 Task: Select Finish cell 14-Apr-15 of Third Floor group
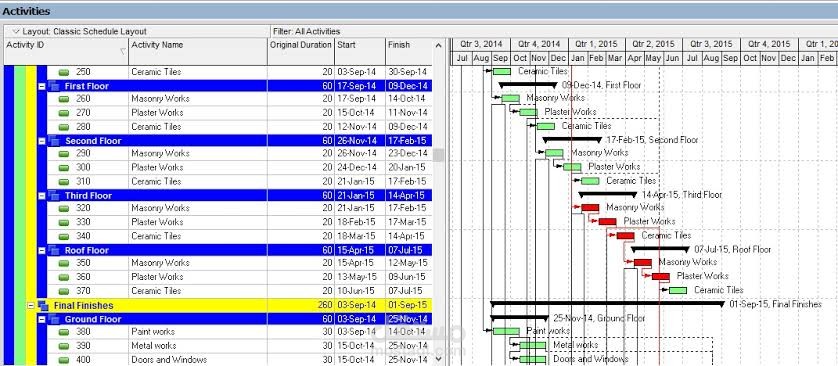408,196
